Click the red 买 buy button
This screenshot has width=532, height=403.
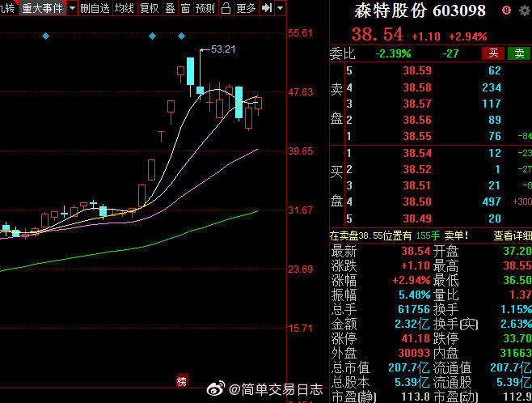coord(492,53)
